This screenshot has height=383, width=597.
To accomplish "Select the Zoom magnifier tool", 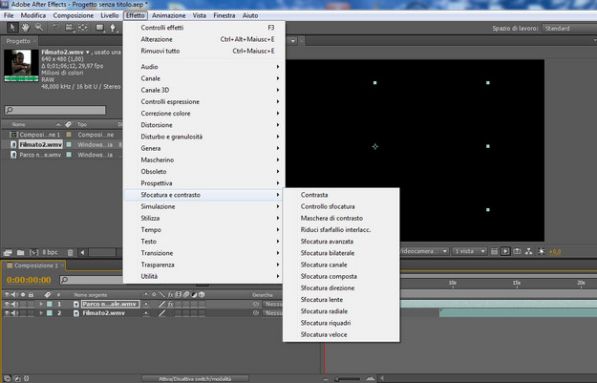I will click(39, 28).
